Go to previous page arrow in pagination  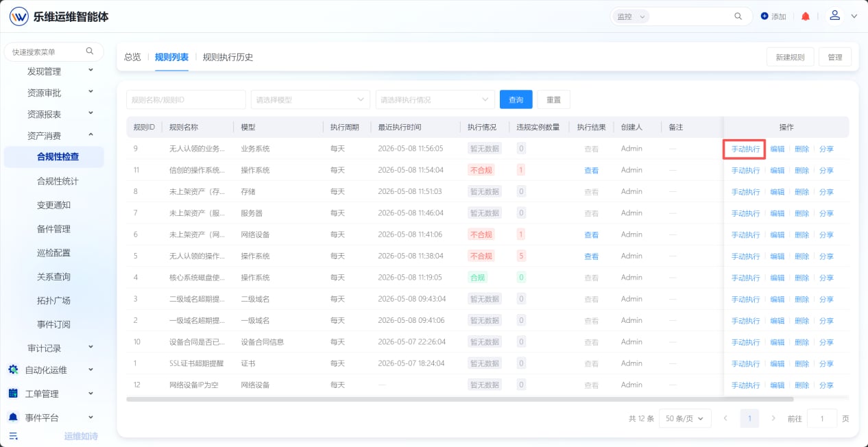[725, 418]
